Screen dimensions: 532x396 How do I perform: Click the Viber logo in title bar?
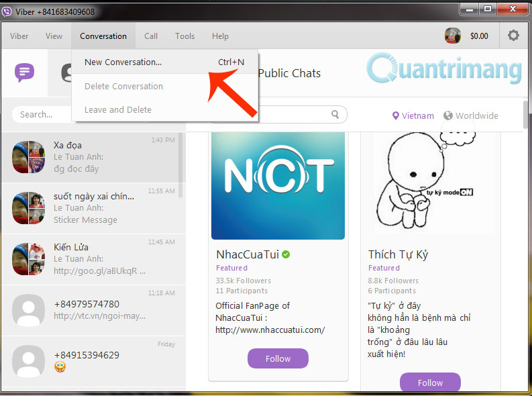pyautogui.click(x=7, y=12)
